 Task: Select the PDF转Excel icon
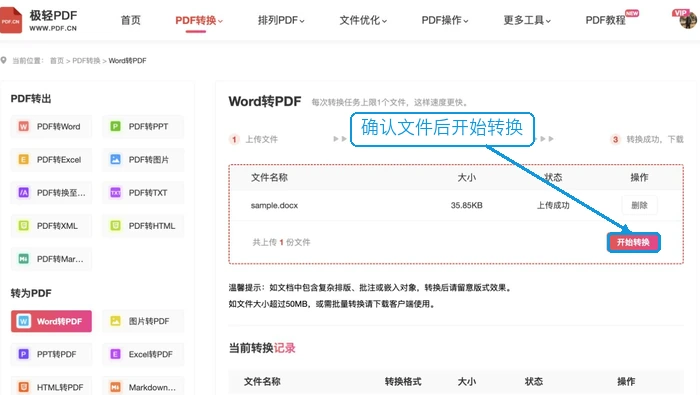click(x=23, y=159)
